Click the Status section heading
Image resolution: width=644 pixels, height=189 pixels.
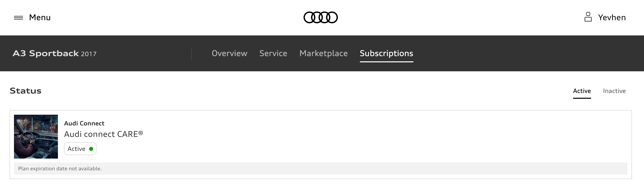click(25, 91)
